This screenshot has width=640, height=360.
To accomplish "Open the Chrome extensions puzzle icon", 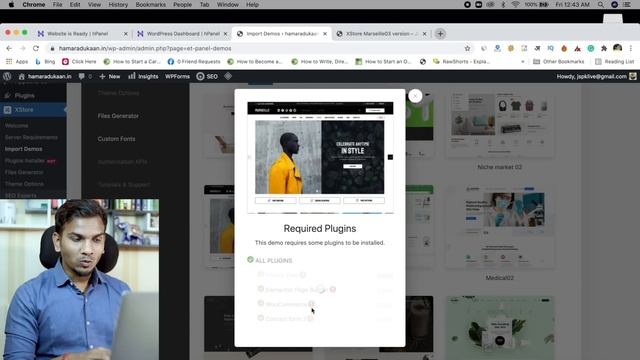I will click(604, 48).
